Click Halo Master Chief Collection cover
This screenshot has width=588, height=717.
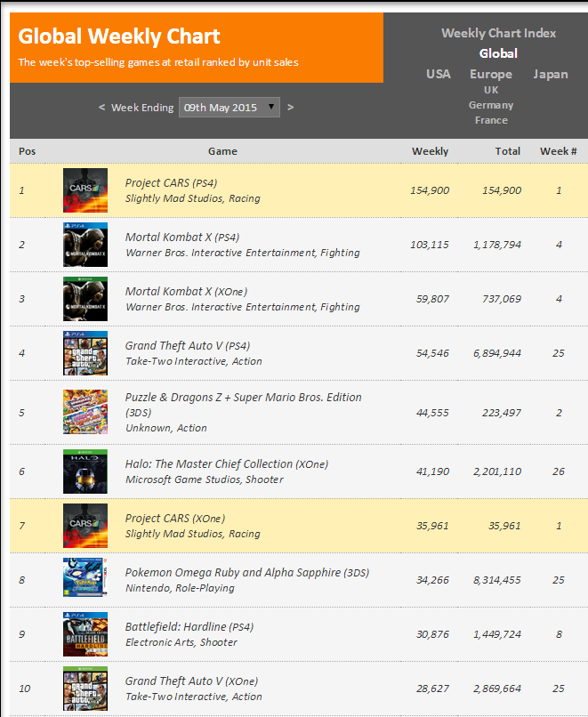tap(85, 471)
